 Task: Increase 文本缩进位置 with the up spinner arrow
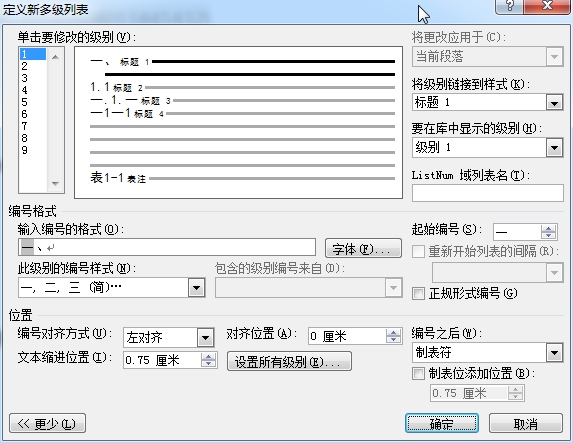click(209, 357)
